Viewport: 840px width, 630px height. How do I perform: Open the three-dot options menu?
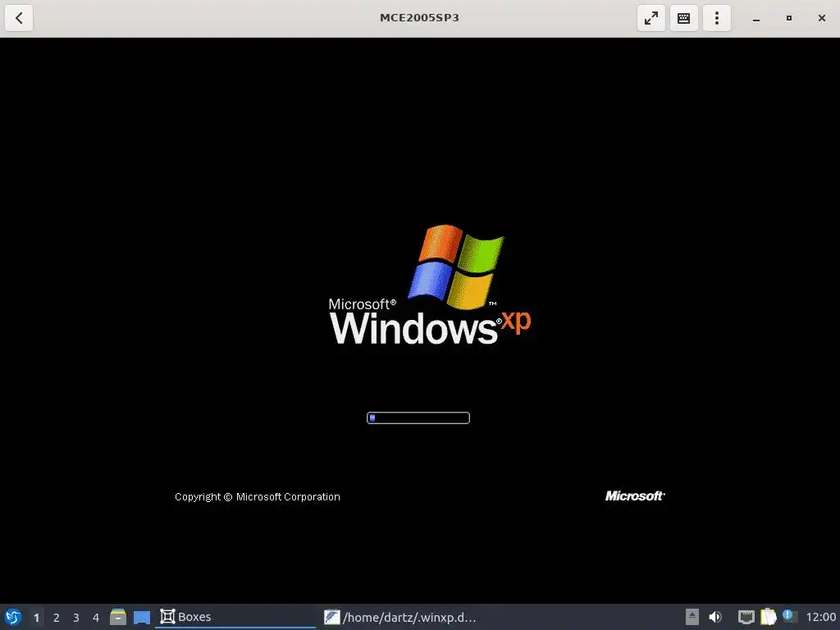pyautogui.click(x=717, y=18)
